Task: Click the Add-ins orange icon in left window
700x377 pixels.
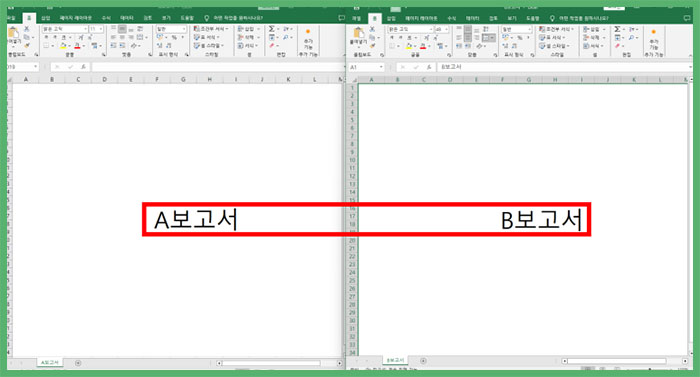Action: click(308, 32)
